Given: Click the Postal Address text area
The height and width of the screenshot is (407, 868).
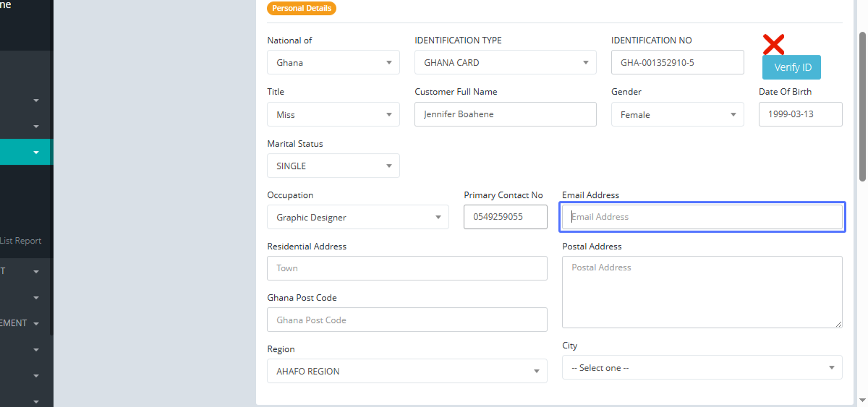Looking at the screenshot, I should 702,292.
